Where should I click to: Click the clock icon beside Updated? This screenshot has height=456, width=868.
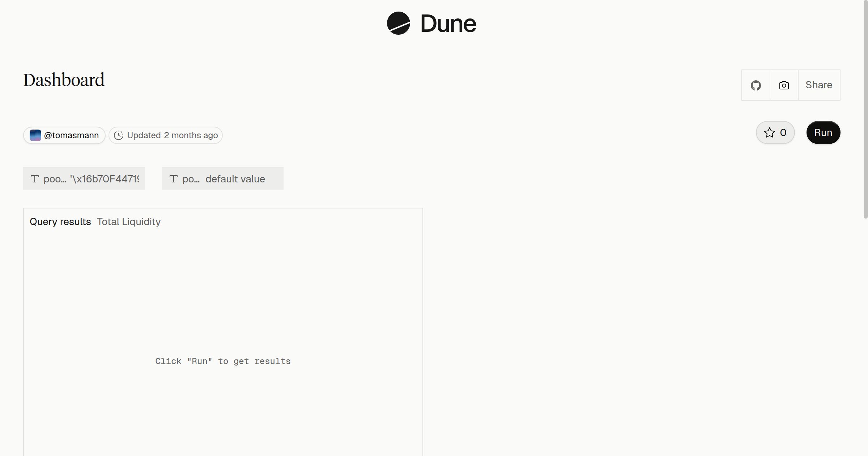pyautogui.click(x=119, y=135)
